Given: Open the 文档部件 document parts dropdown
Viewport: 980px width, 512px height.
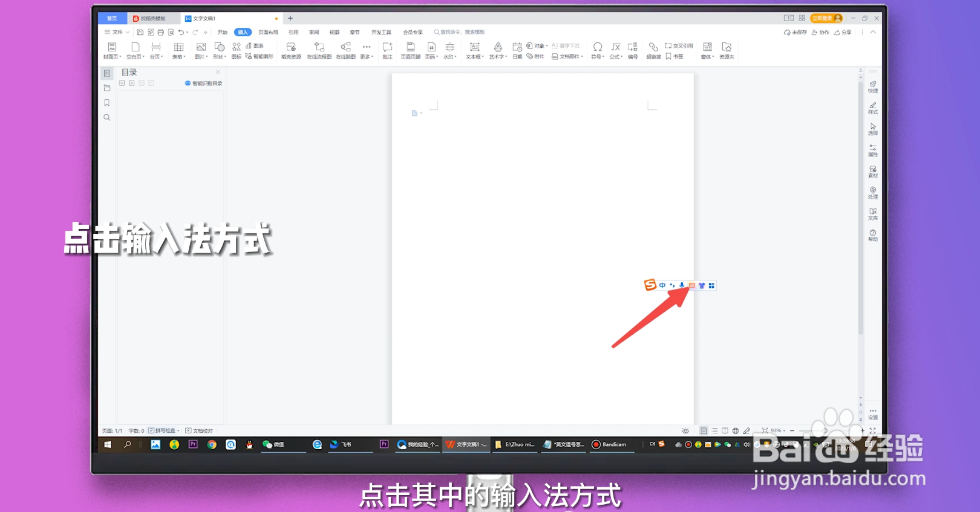Looking at the screenshot, I should [567, 56].
